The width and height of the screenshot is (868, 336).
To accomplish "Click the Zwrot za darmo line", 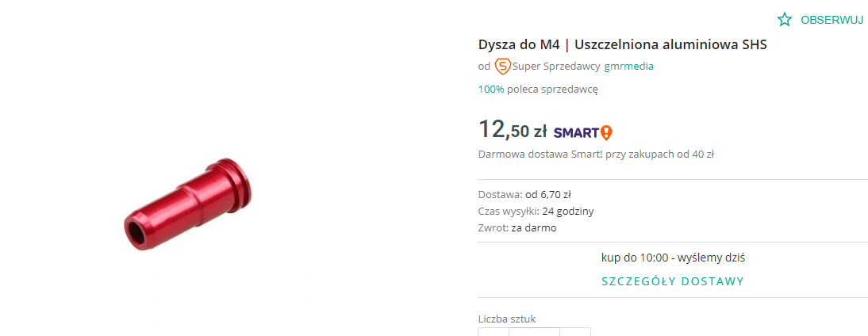I will [517, 227].
